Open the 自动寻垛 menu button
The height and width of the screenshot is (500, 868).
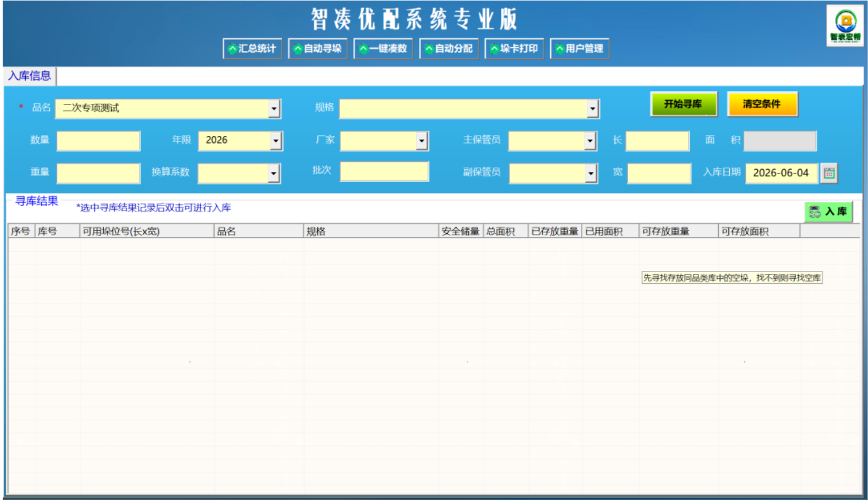[x=318, y=49]
